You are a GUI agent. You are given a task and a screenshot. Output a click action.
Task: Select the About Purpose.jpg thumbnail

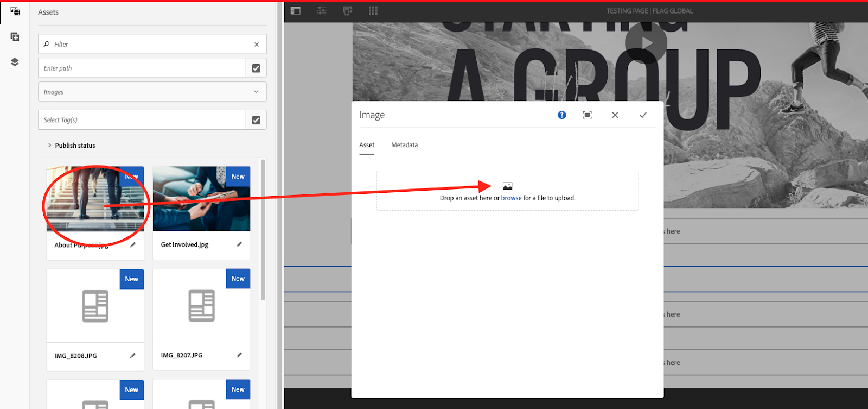click(95, 199)
